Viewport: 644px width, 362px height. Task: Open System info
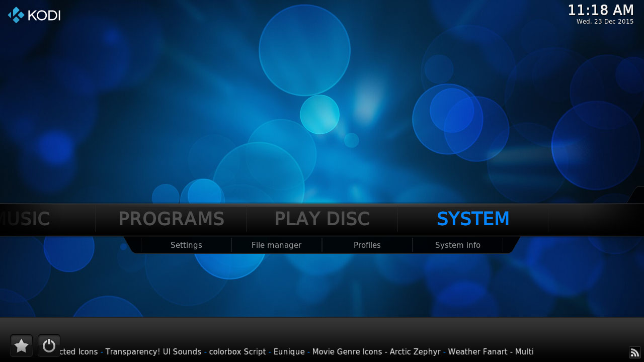458,245
